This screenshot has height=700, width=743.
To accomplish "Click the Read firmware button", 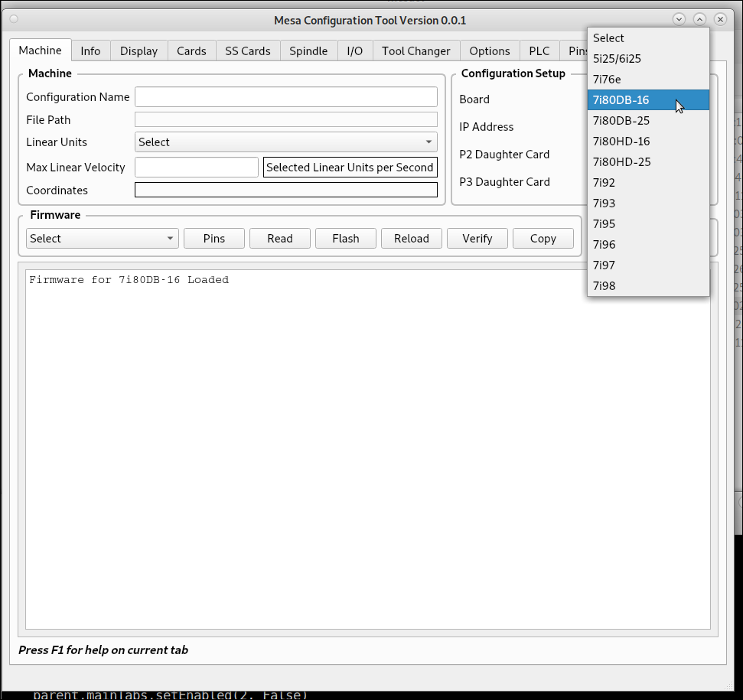I will pyautogui.click(x=280, y=238).
